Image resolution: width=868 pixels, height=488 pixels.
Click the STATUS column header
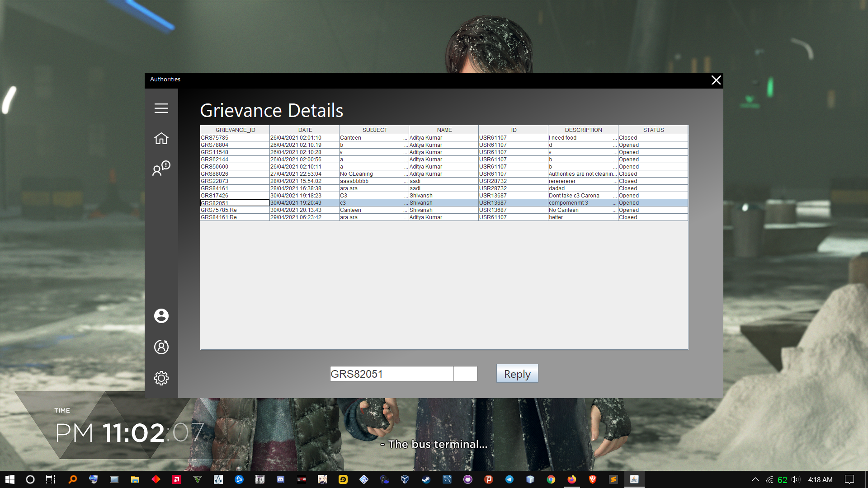coord(653,130)
